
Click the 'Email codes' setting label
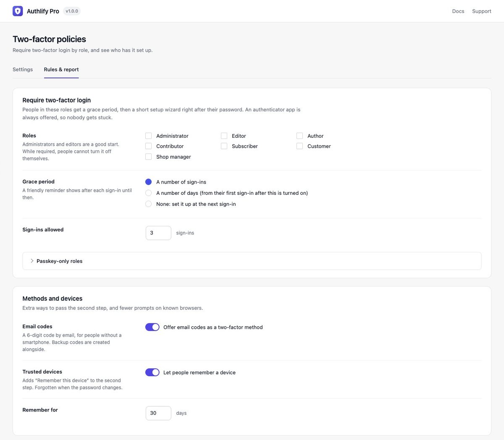[x=37, y=326]
